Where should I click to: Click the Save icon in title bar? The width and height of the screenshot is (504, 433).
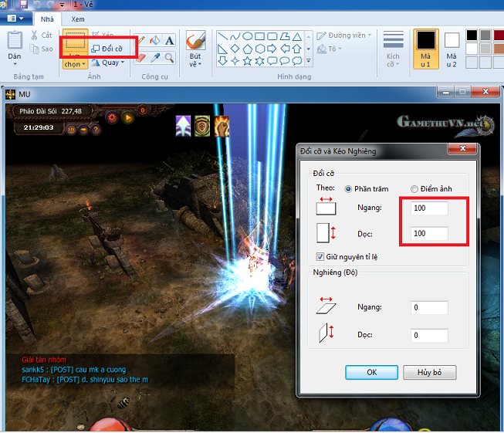(x=23, y=4)
